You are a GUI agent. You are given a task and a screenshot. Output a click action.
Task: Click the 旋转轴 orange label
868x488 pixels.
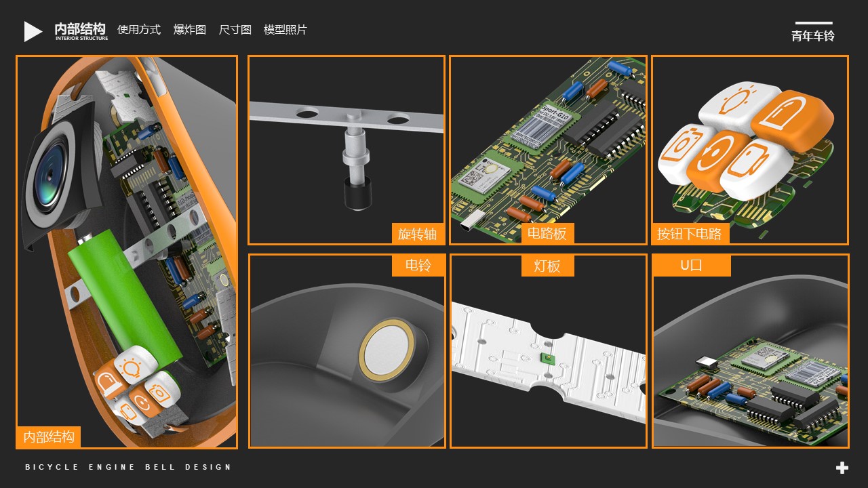tap(418, 234)
